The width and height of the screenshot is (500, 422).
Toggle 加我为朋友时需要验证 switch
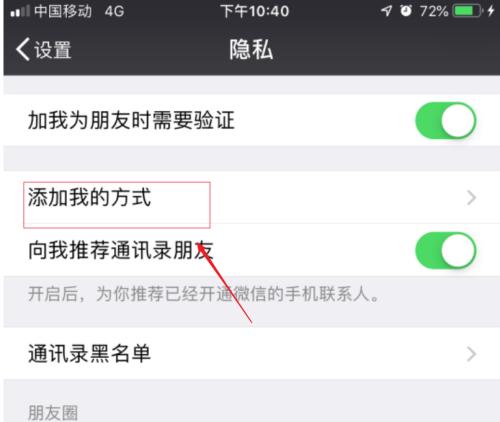(x=446, y=120)
